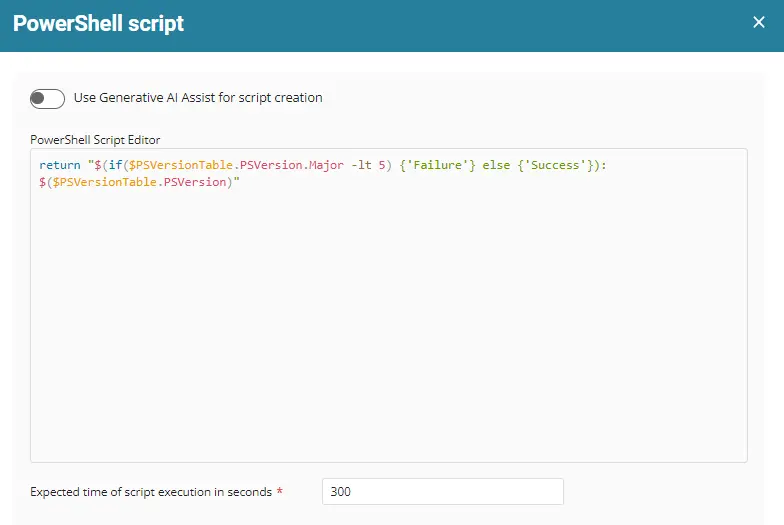Viewport: 784px width, 525px height.
Task: Click '$PSVersionTable.PSVersion' on second script line
Action: point(140,182)
